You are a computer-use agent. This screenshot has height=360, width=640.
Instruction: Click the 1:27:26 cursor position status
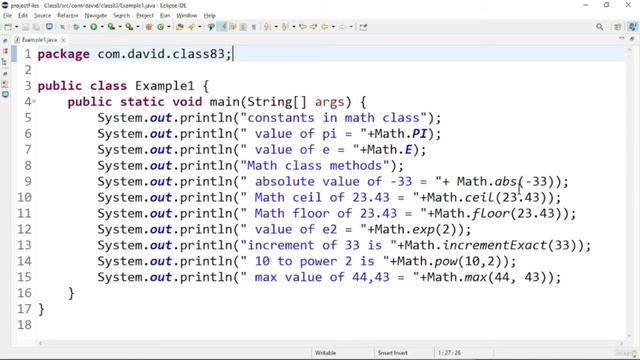click(x=449, y=353)
